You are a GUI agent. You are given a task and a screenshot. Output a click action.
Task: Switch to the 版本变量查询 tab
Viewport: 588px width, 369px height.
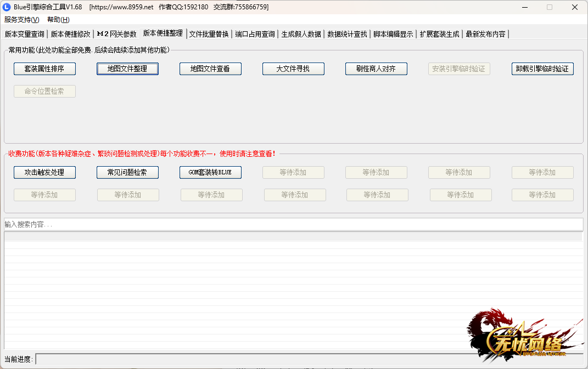(25, 34)
